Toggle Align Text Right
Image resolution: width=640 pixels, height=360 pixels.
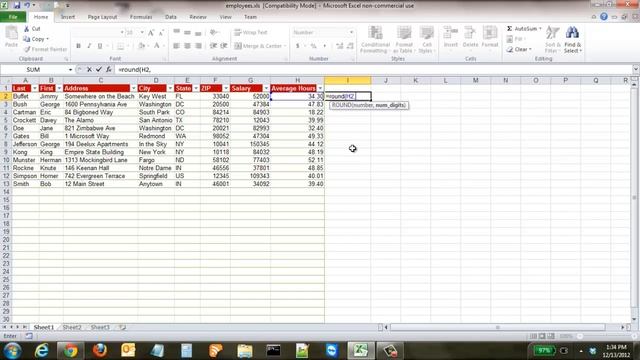(x=198, y=46)
